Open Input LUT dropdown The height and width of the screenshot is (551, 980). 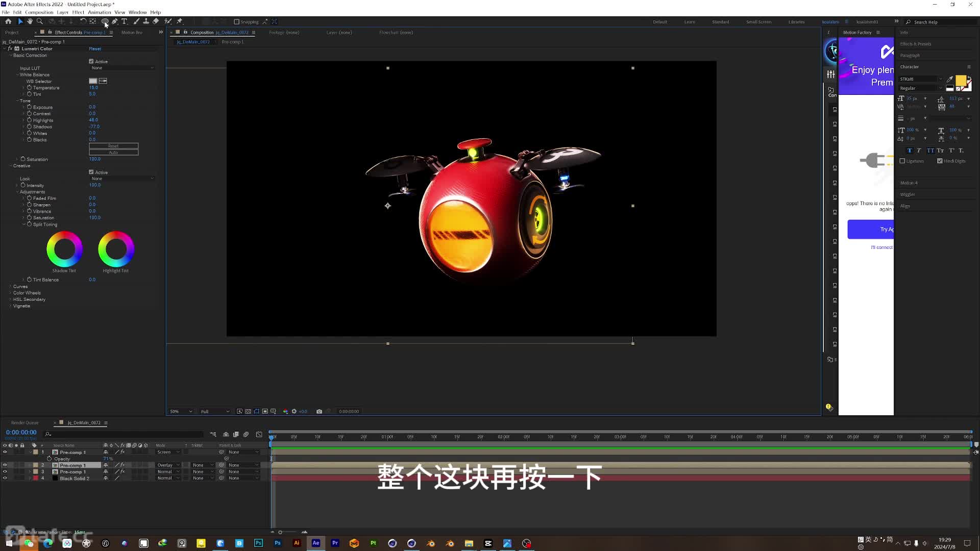pyautogui.click(x=122, y=68)
